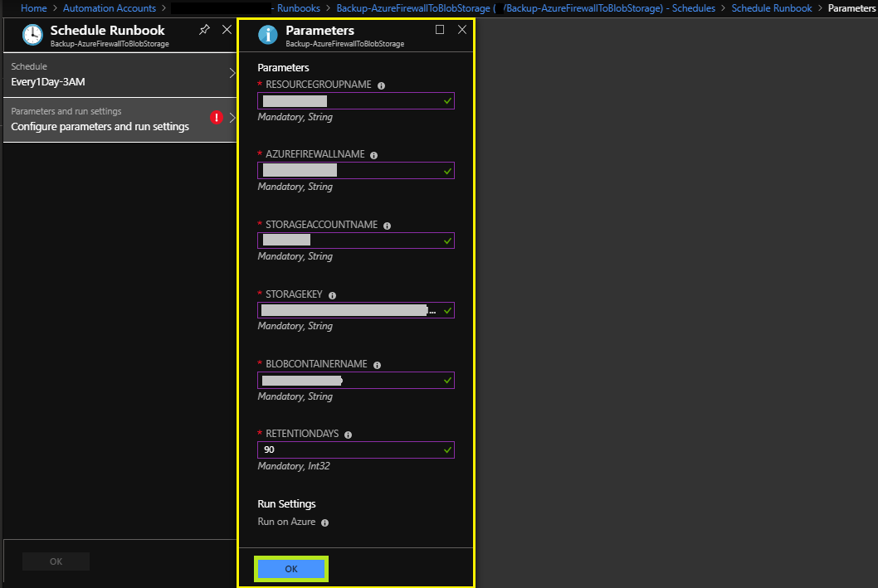Show info tooltip for STORAGEKEY
This screenshot has height=588, width=878.
coord(332,295)
